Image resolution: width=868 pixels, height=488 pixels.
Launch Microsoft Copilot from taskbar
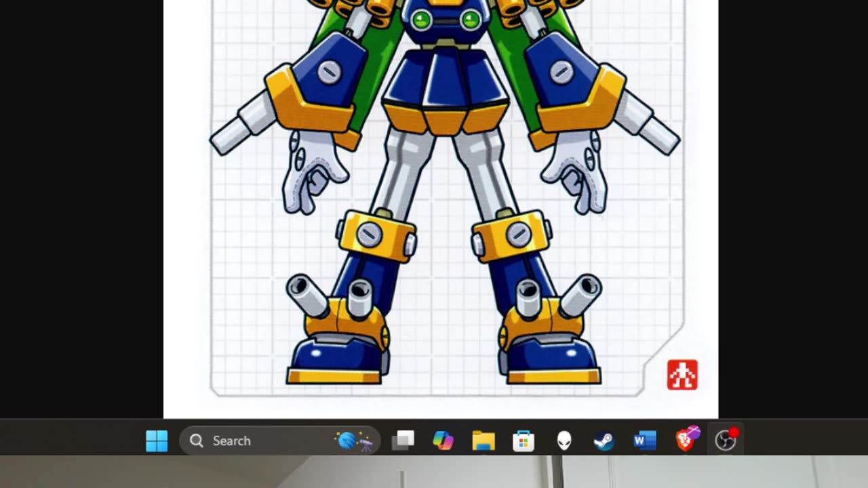coord(443,441)
